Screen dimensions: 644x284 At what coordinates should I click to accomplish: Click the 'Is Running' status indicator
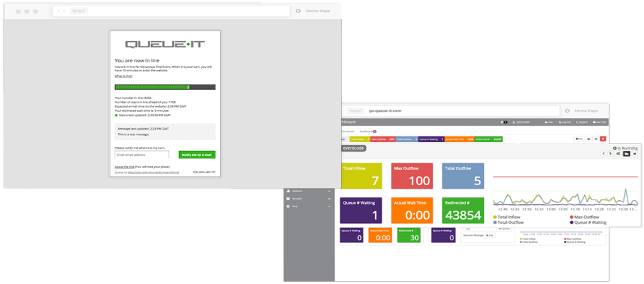pyautogui.click(x=625, y=148)
